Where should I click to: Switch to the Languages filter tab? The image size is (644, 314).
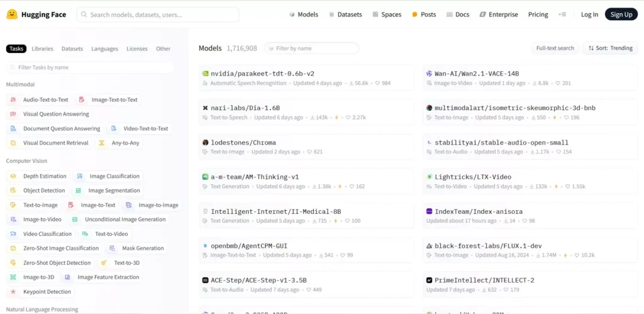[105, 48]
